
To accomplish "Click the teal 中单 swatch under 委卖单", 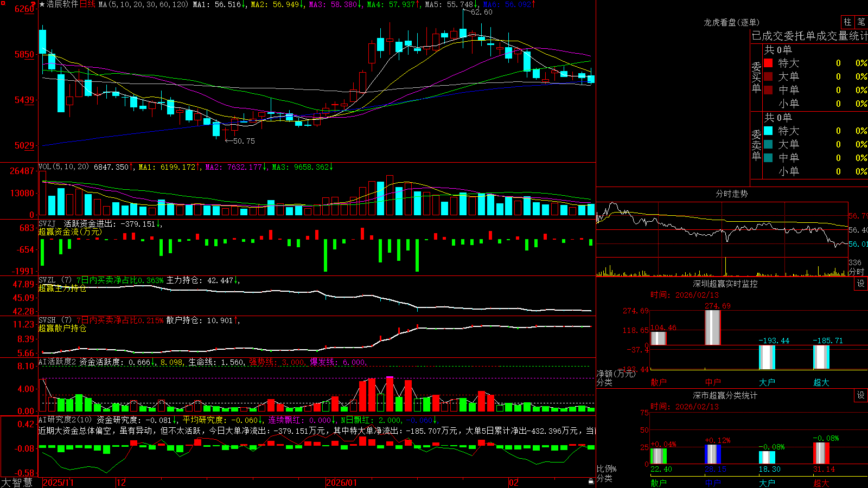I will (x=768, y=158).
